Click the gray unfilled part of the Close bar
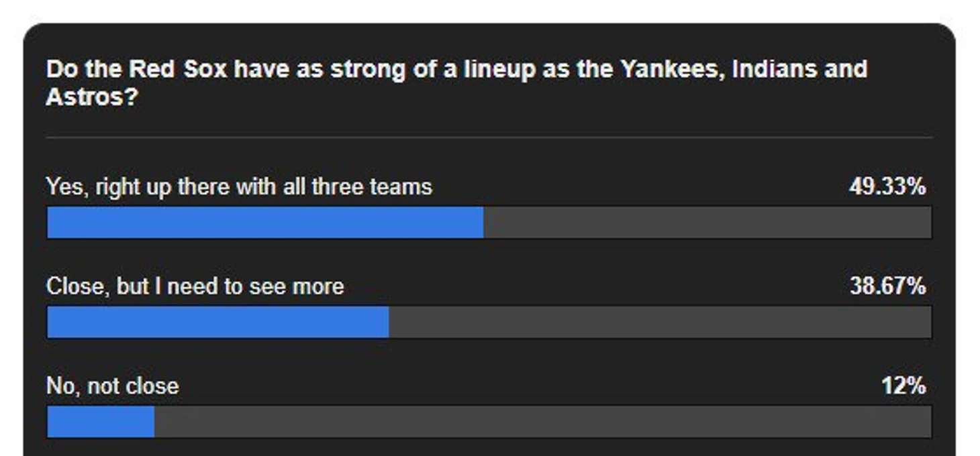Viewport: 980px width, 456px height. [x=660, y=322]
